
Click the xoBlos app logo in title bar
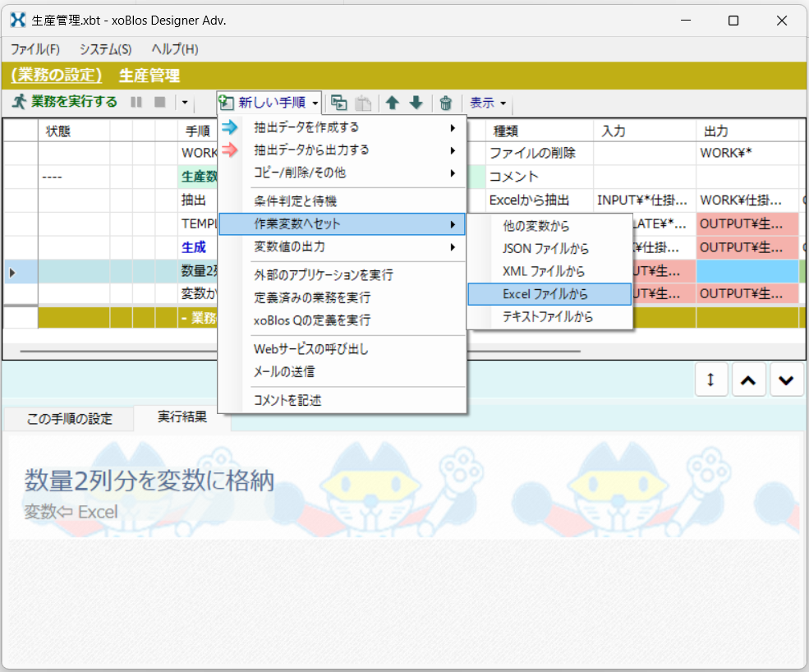coord(17,21)
